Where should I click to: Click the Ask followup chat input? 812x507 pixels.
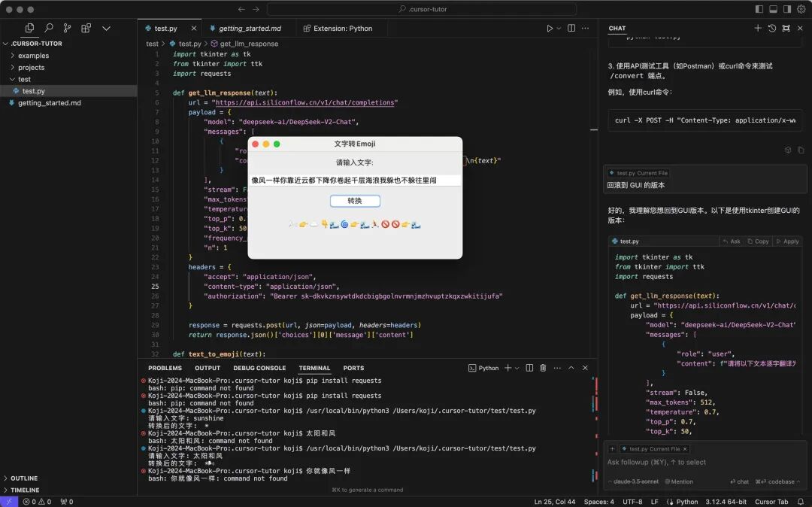tap(704, 462)
